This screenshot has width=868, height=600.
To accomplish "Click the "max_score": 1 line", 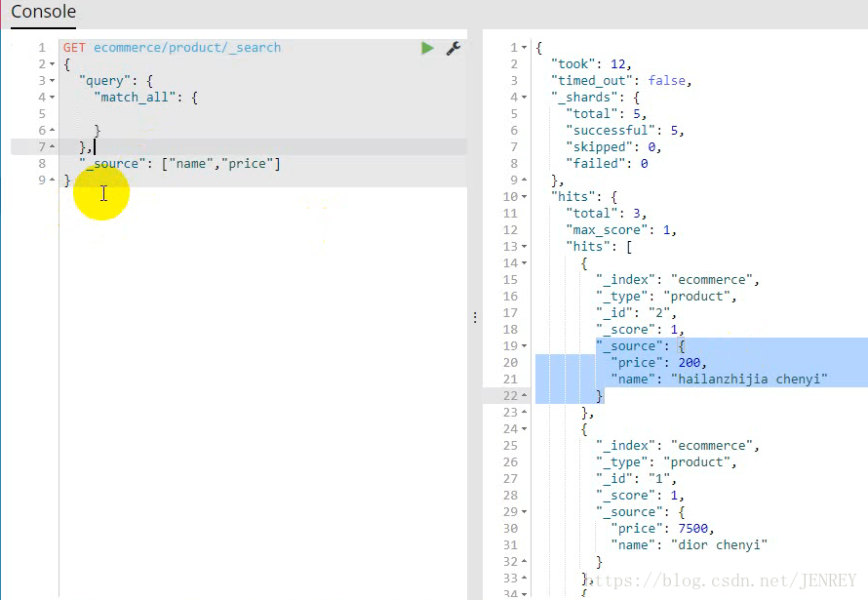I will 620,230.
